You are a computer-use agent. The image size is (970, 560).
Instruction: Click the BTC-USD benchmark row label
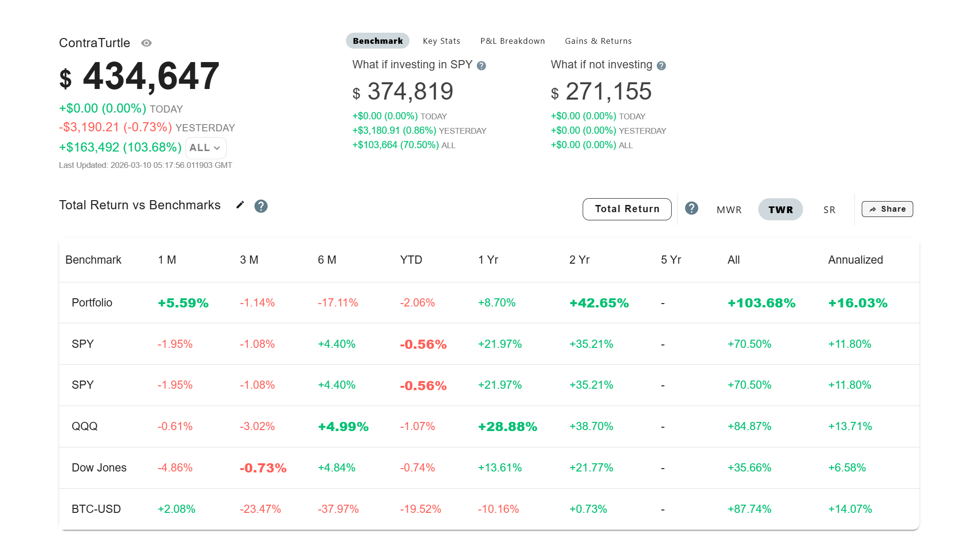point(96,509)
